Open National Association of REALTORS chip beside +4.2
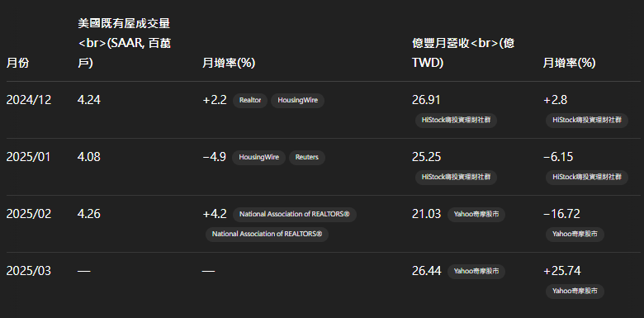Screen dimensions: 644x318 295,215
